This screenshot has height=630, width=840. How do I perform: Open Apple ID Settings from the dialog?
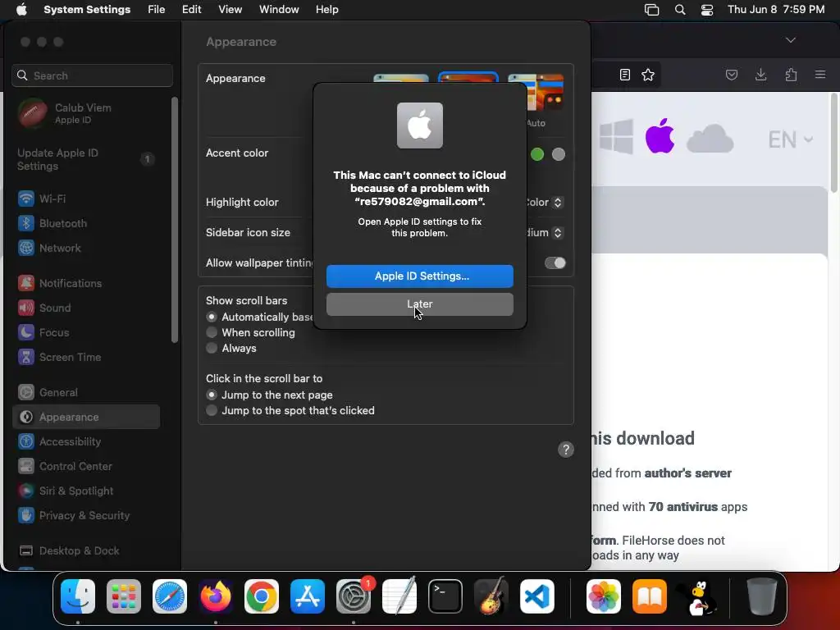tap(419, 276)
